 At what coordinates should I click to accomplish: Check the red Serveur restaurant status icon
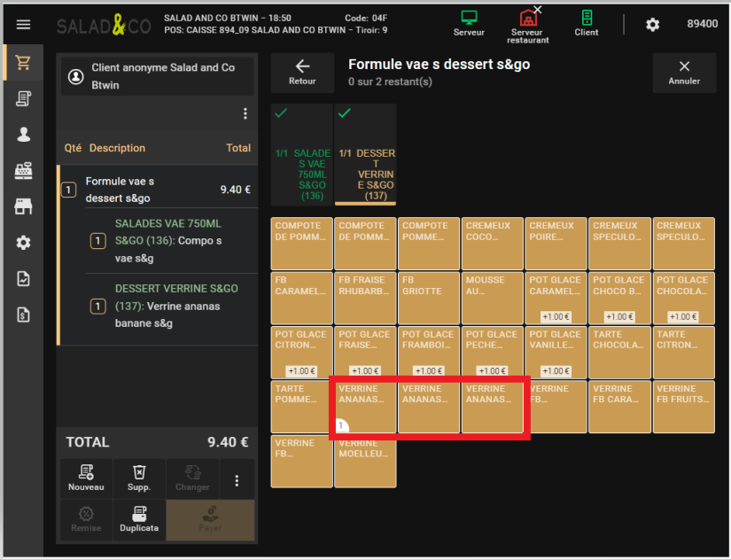point(528,26)
